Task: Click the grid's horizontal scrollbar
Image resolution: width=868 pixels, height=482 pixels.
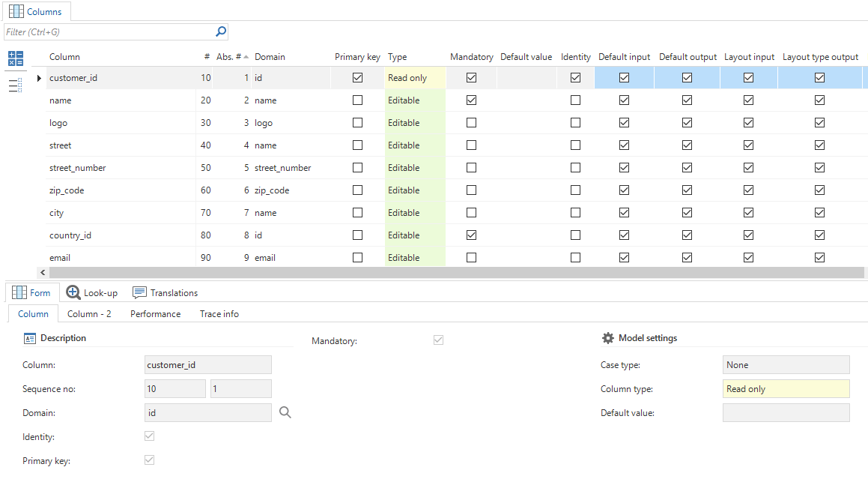Action: pyautogui.click(x=449, y=273)
